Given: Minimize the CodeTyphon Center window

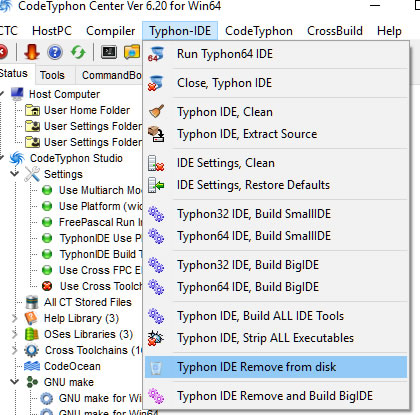Looking at the screenshot, I should point(375,6).
